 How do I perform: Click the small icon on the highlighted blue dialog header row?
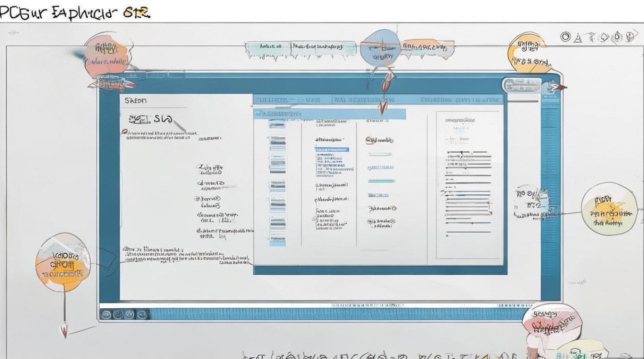259,114
